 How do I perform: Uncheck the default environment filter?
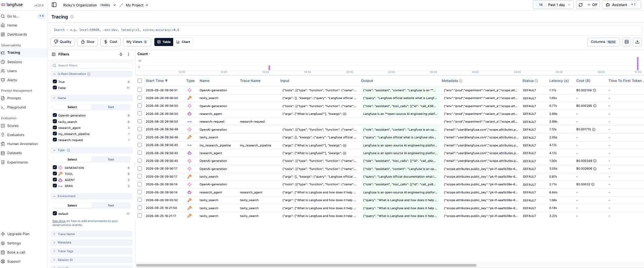[x=54, y=214]
